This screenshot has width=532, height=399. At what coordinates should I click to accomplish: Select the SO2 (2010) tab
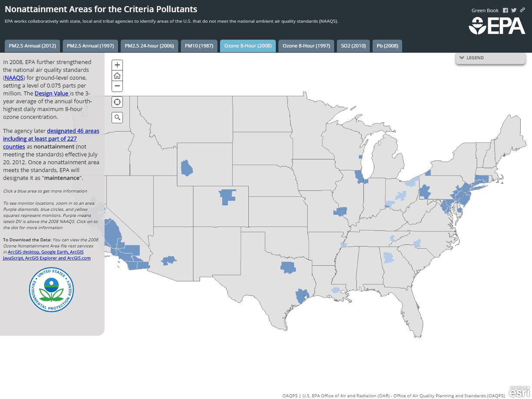pos(353,46)
